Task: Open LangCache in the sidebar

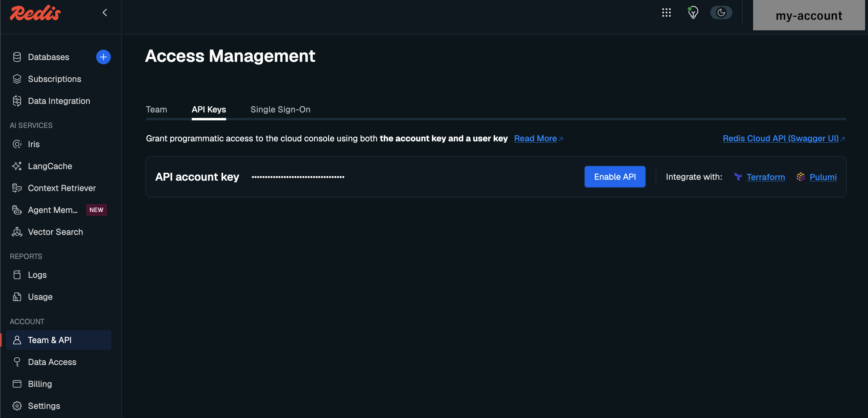Action: tap(50, 166)
